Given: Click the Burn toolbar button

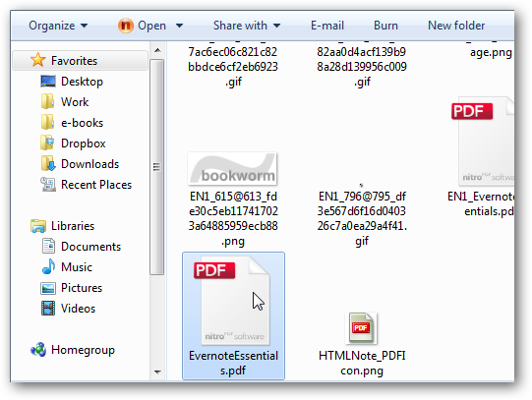Looking at the screenshot, I should (385, 26).
